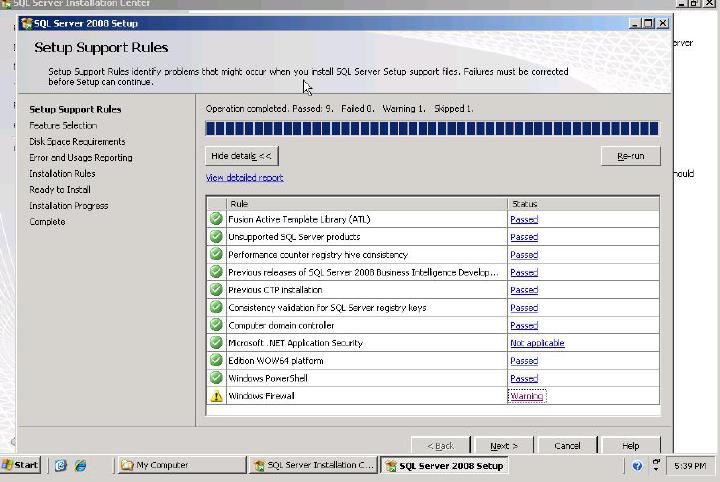Click green check icon beside Unsupported SQL Server products
The image size is (720, 482).
coord(216,236)
